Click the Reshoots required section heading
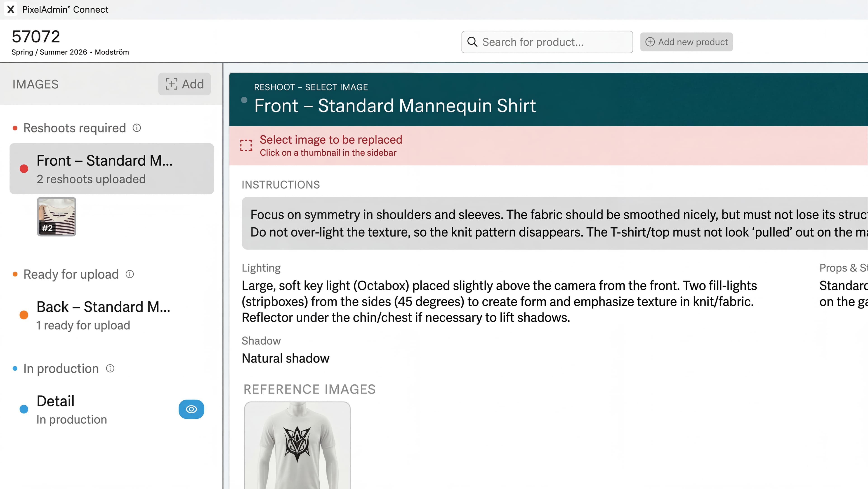 (74, 128)
